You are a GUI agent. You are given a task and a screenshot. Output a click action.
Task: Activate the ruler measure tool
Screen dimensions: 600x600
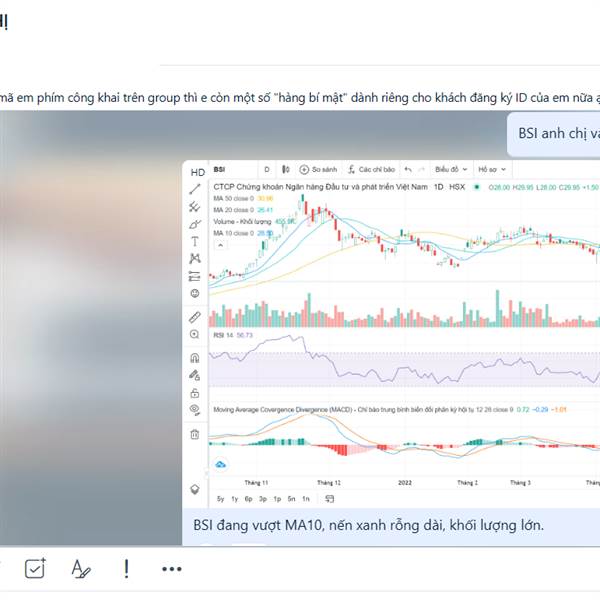coord(195,317)
